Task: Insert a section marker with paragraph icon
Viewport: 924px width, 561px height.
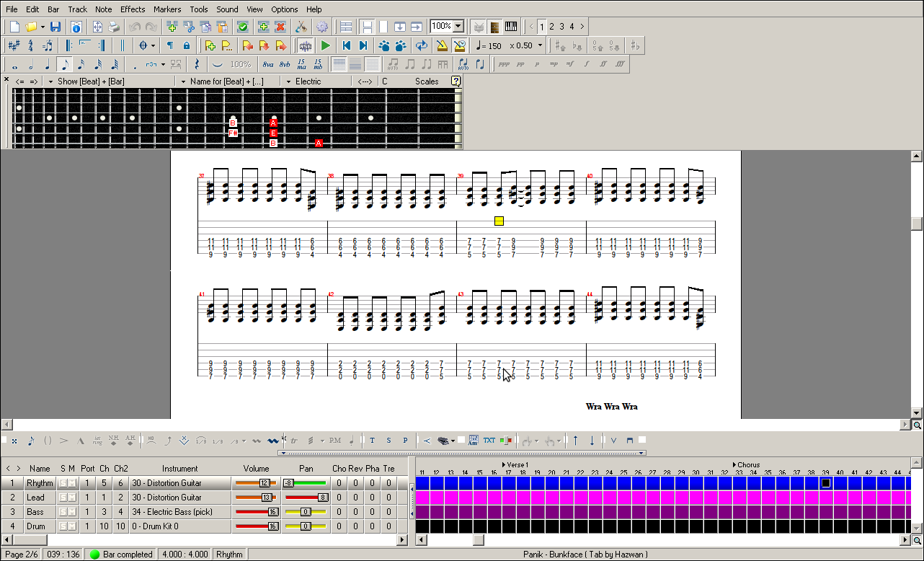Action: tap(170, 45)
